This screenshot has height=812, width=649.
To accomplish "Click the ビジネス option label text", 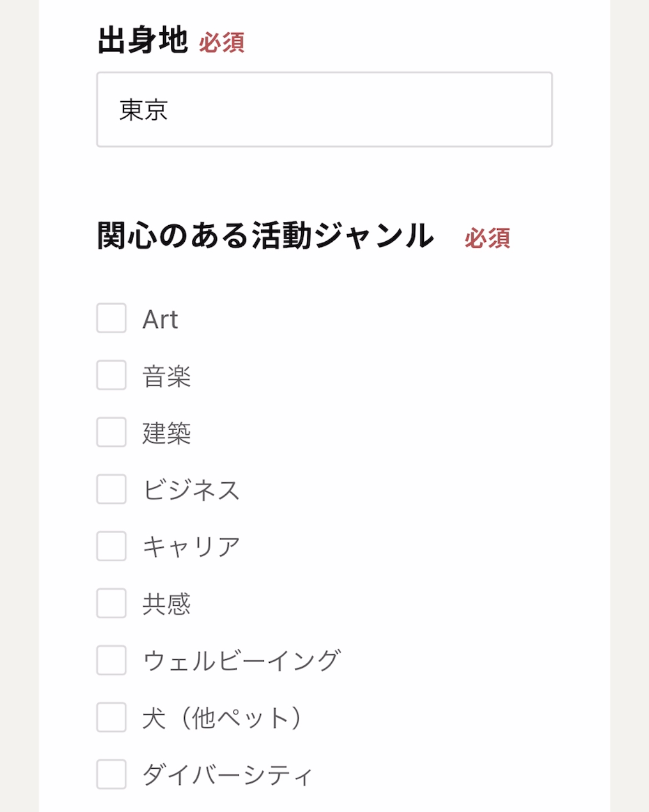I will coord(191,490).
